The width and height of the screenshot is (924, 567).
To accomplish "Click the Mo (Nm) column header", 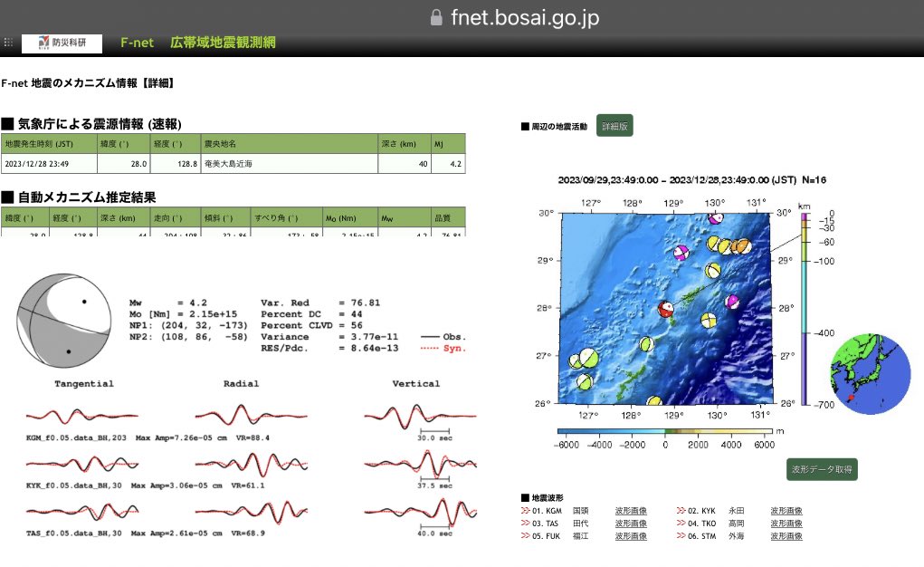I will click(x=350, y=217).
